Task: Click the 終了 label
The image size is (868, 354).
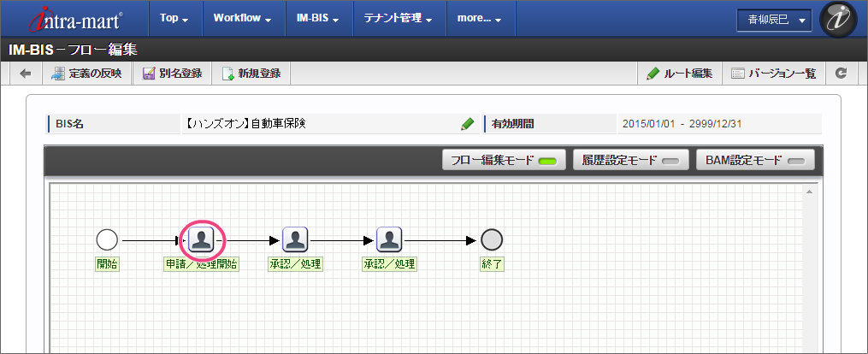Action: point(492,264)
